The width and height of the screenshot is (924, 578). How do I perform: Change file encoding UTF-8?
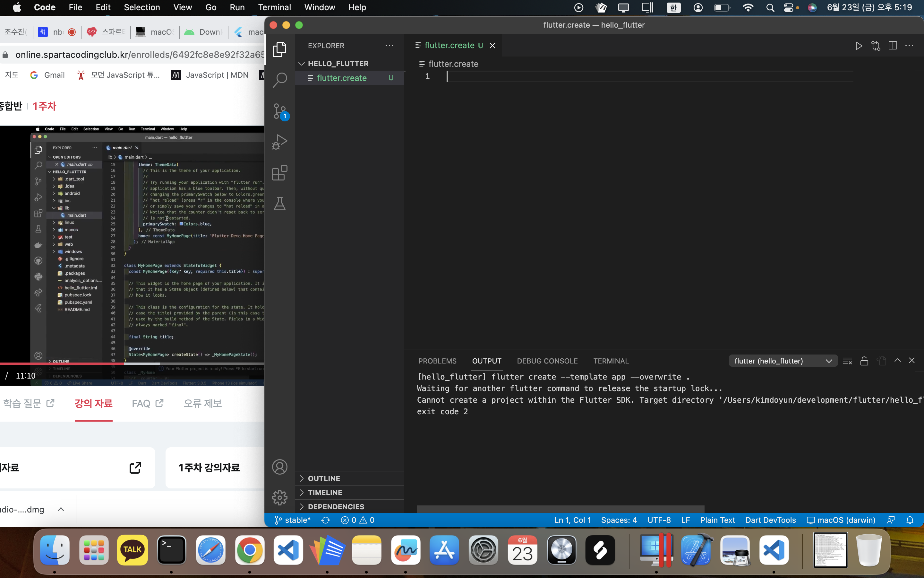[x=659, y=520]
